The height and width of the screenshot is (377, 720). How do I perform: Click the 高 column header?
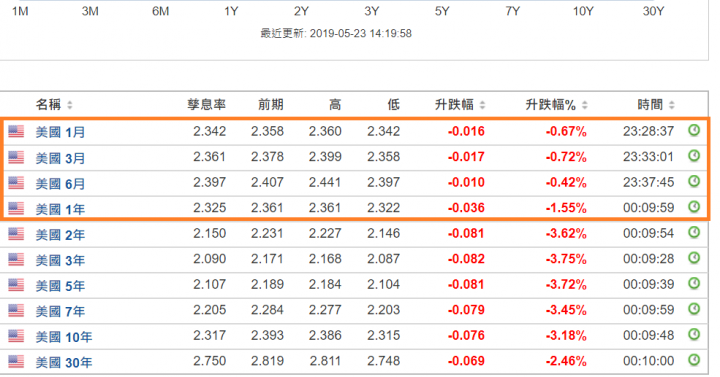pyautogui.click(x=335, y=105)
